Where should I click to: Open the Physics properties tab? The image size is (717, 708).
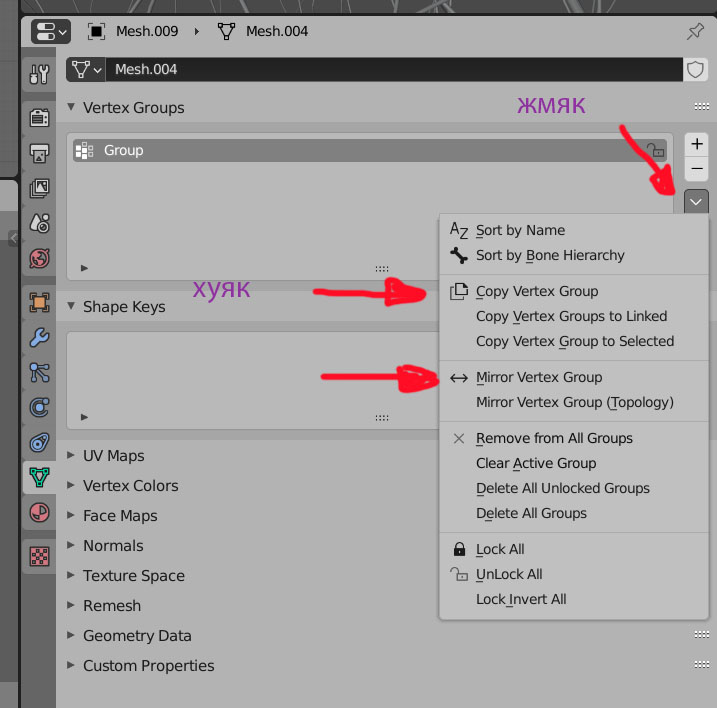[39, 407]
